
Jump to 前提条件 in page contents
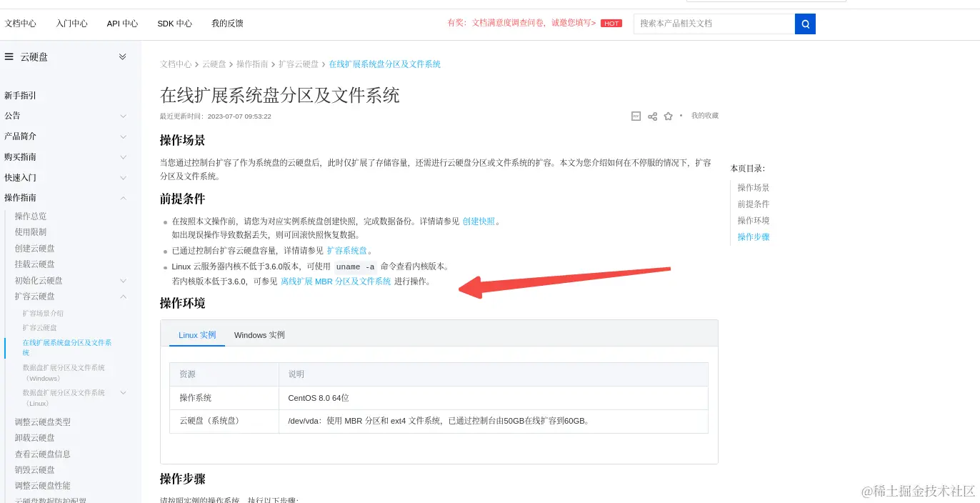(x=754, y=204)
